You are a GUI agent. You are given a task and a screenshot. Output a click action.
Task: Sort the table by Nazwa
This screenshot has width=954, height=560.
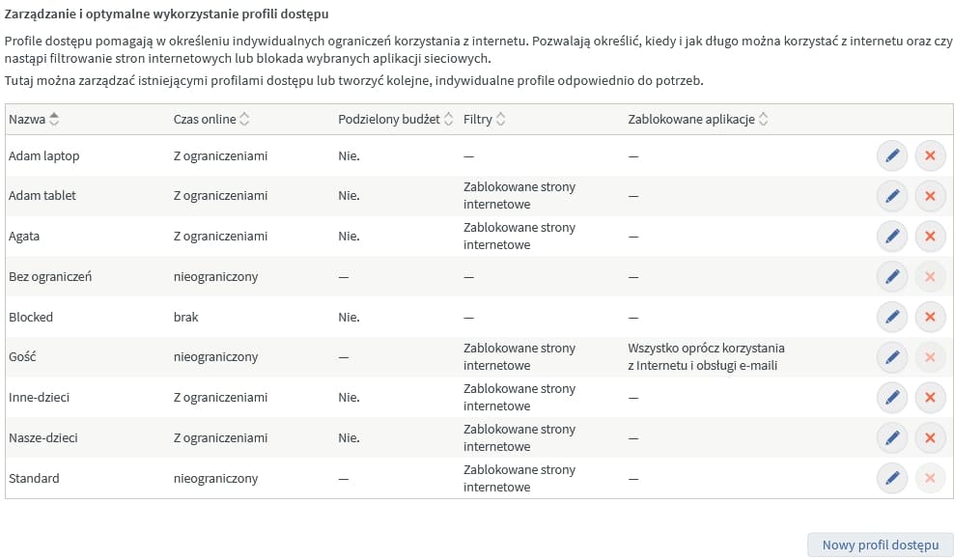[33, 119]
